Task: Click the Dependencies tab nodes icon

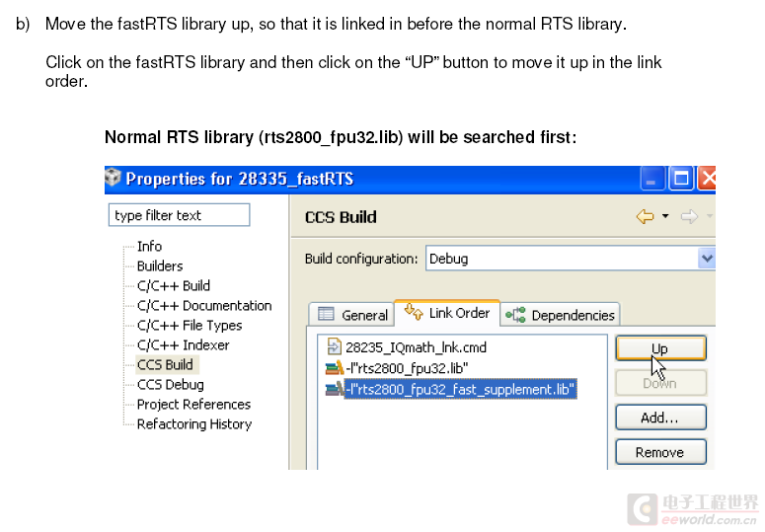Action: click(x=515, y=315)
